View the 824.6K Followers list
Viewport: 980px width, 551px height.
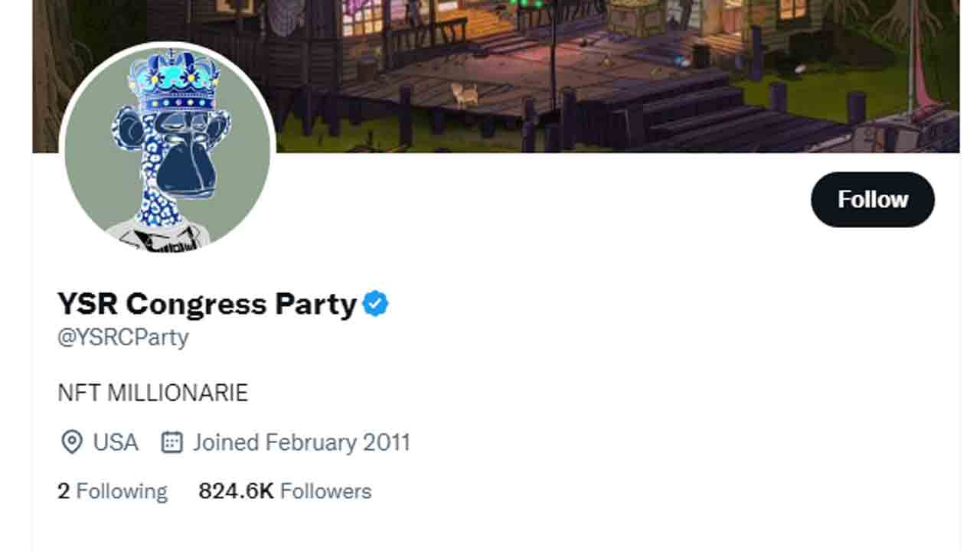coord(284,491)
